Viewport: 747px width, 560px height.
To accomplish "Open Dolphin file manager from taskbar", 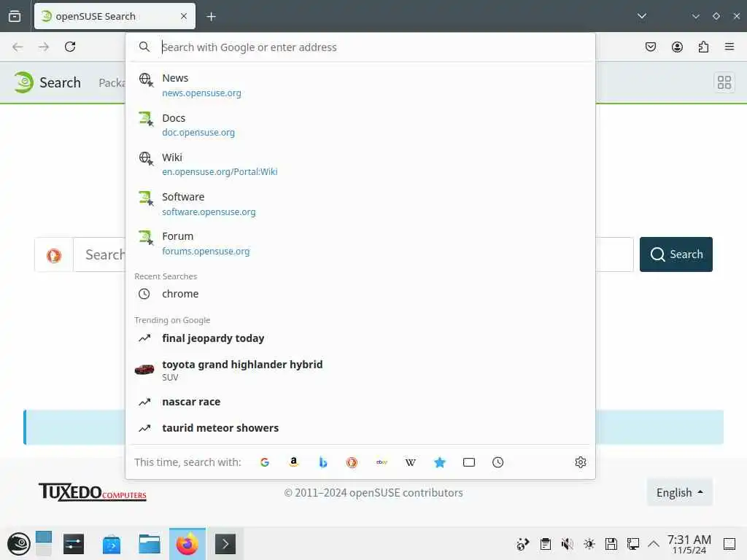I will click(149, 544).
